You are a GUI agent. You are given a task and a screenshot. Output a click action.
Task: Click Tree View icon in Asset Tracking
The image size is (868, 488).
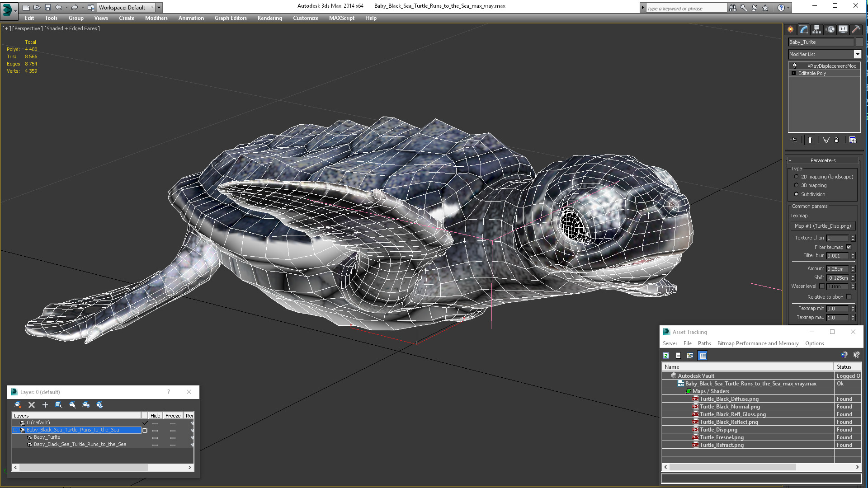pyautogui.click(x=690, y=356)
